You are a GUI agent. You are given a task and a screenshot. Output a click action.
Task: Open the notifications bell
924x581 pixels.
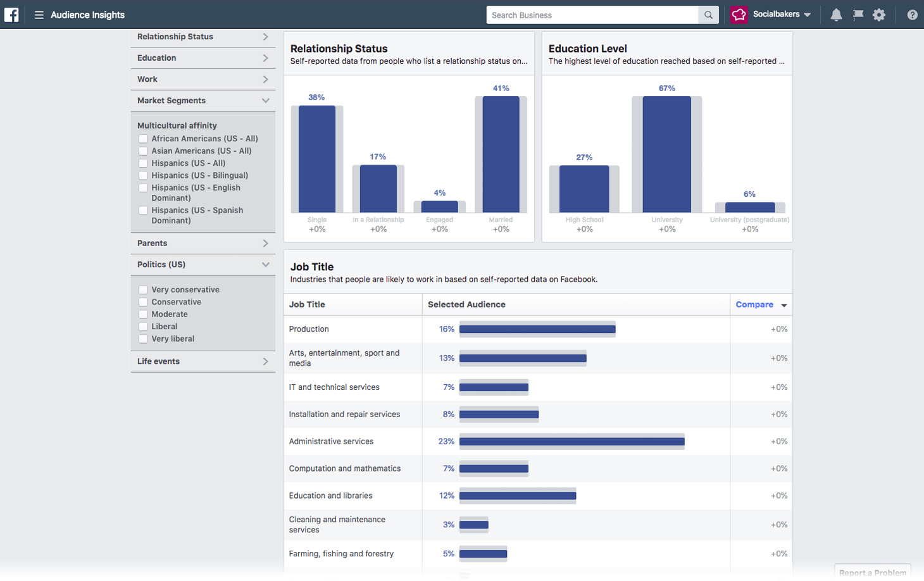[836, 15]
